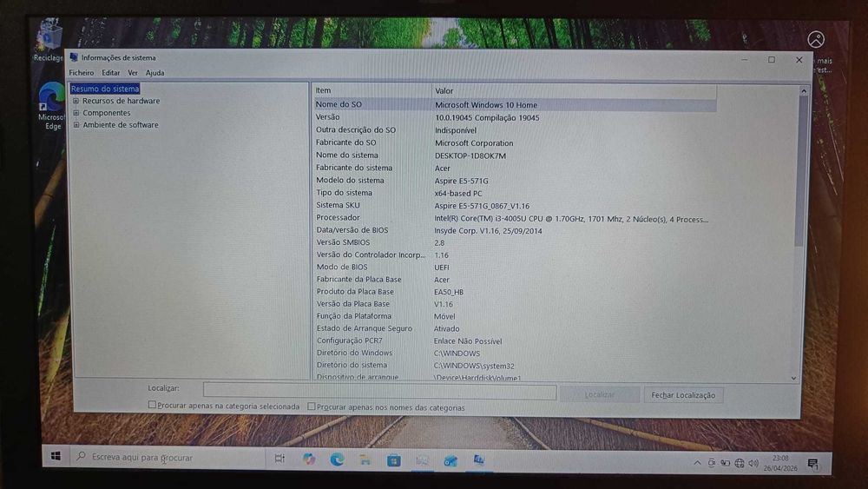Click the Item column header
The width and height of the screenshot is (868, 489).
(372, 90)
